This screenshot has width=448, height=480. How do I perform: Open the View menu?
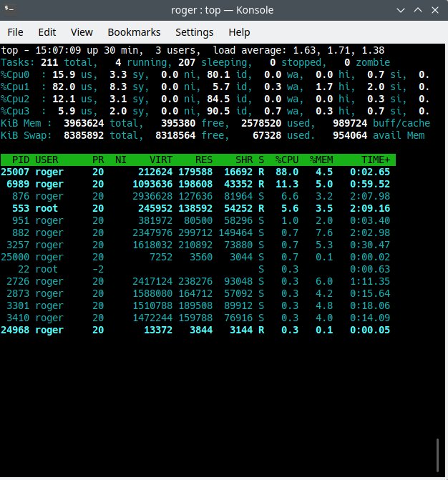pos(82,32)
